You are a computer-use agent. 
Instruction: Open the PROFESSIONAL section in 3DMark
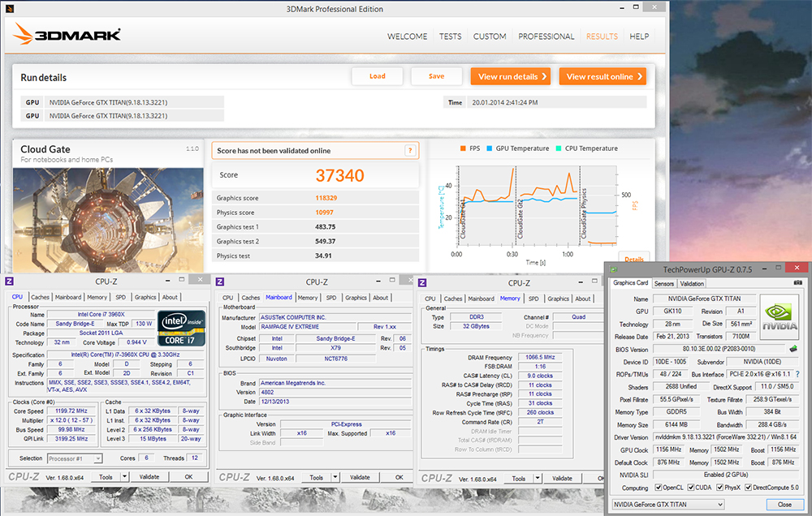coord(546,37)
